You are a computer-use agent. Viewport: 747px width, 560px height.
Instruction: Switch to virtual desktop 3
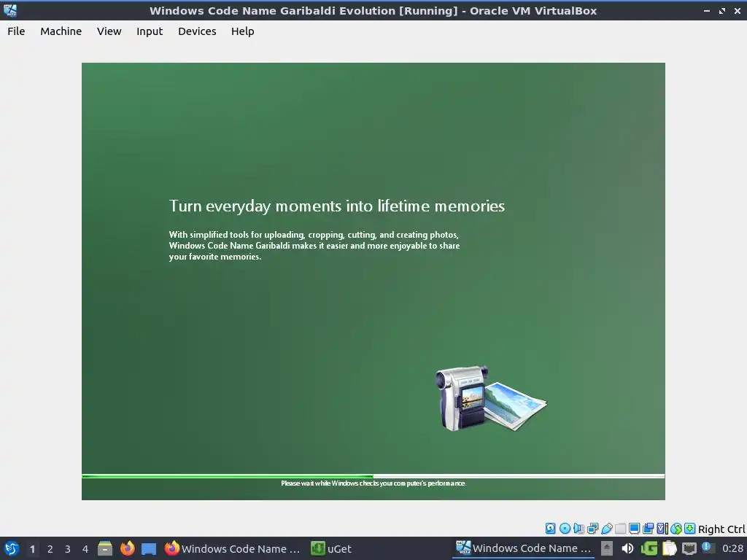point(68,549)
